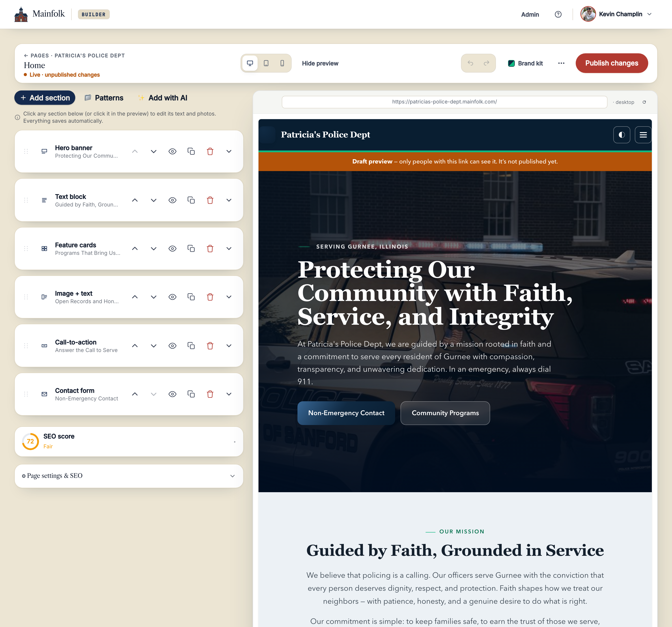Open Kevin Champlin account dropdown
672x627 pixels.
(616, 14)
